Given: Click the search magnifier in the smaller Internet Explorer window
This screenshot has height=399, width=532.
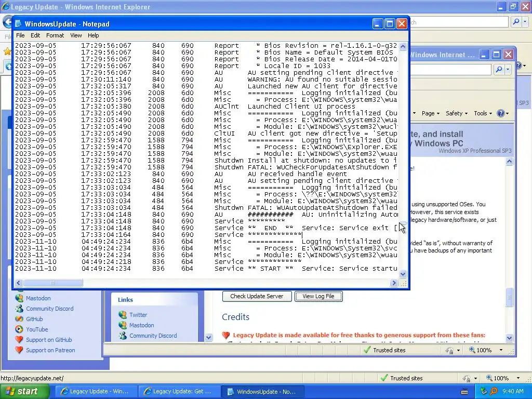Looking at the screenshot, I should 499,70.
